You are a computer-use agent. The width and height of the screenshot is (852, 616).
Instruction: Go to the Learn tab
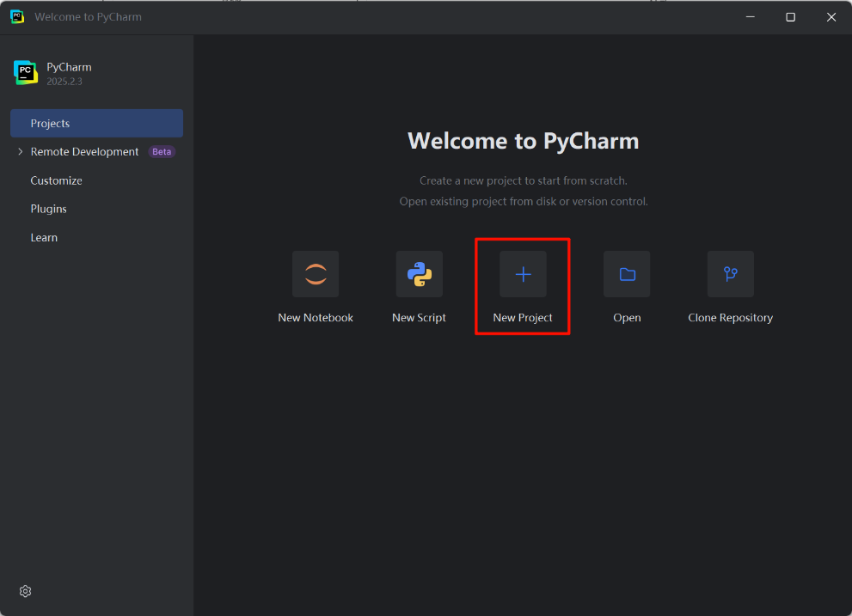click(x=44, y=237)
